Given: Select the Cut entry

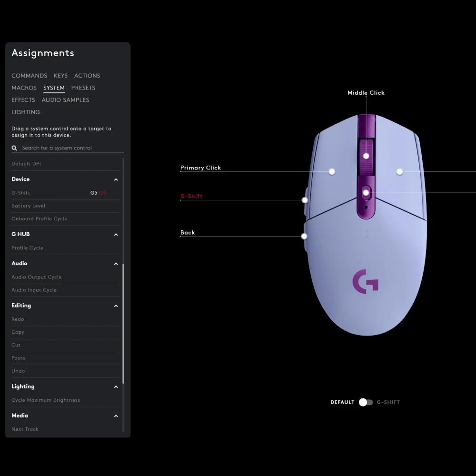Looking at the screenshot, I should point(66,345).
